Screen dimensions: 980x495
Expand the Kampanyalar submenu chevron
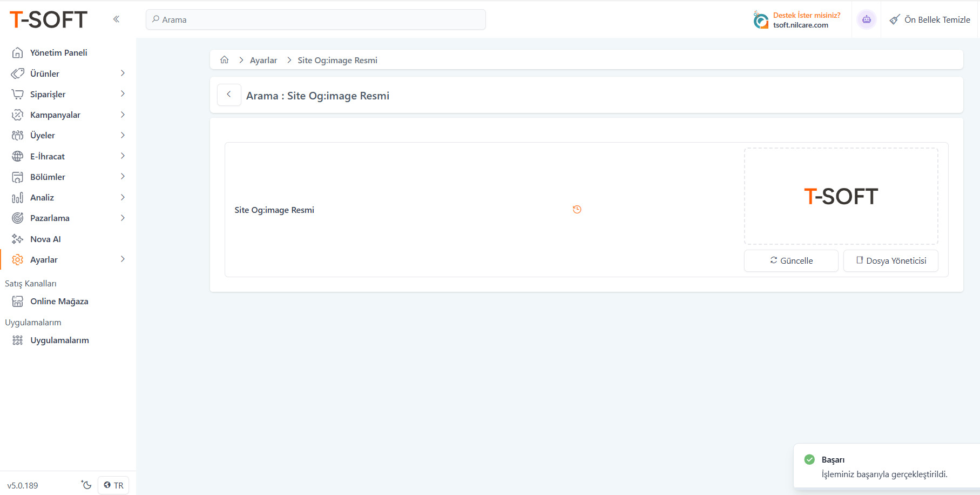(123, 115)
